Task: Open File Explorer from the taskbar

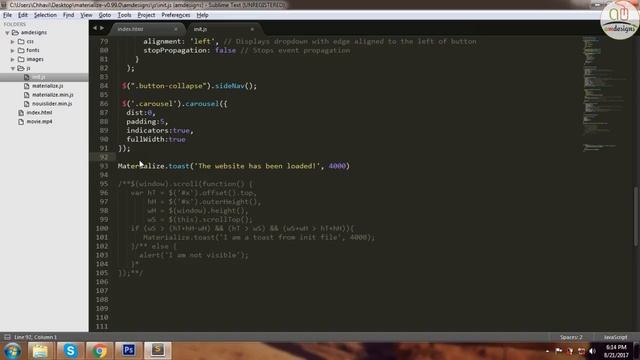Action: (x=40, y=351)
